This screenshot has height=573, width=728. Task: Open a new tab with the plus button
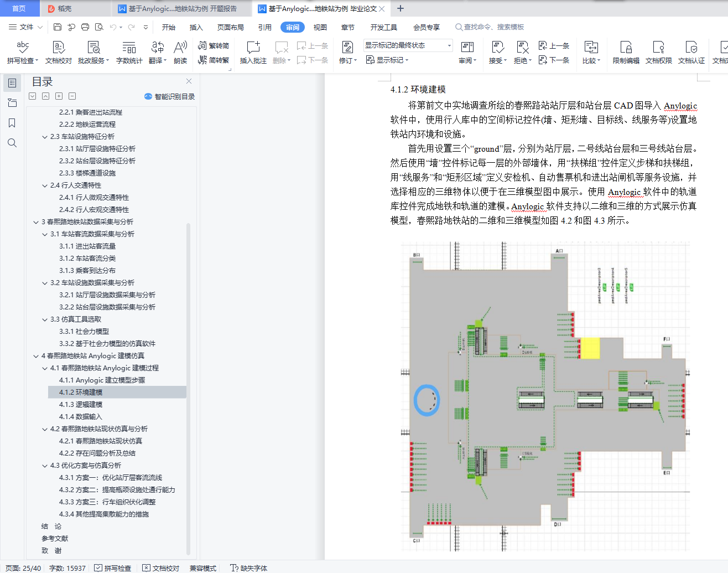pos(401,8)
